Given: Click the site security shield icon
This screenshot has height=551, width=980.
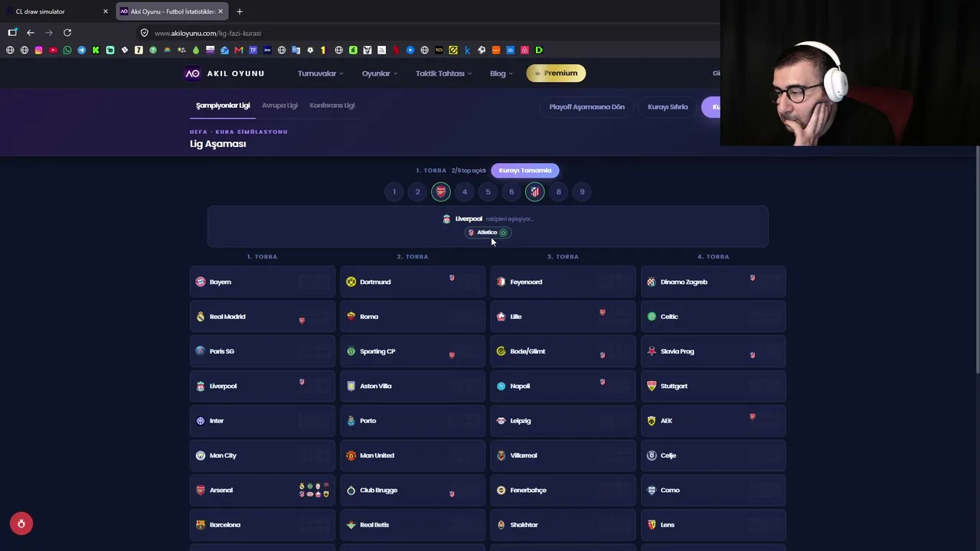Looking at the screenshot, I should (144, 33).
